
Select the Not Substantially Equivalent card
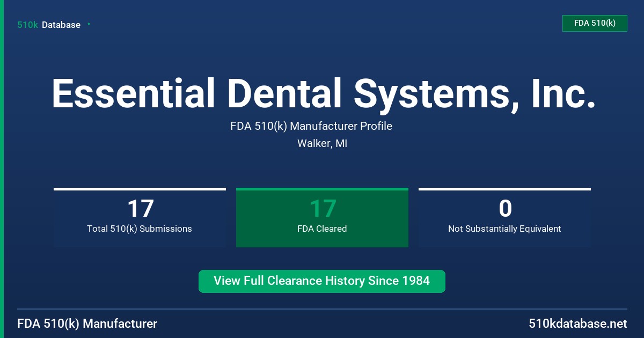tap(504, 217)
